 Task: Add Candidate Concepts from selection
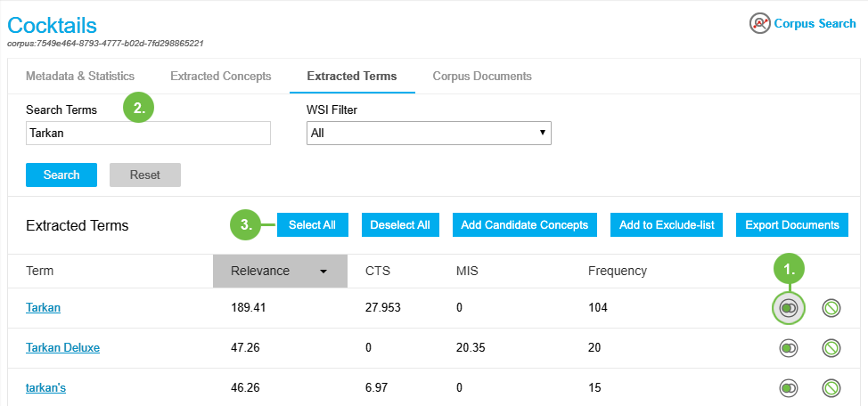pyautogui.click(x=524, y=225)
